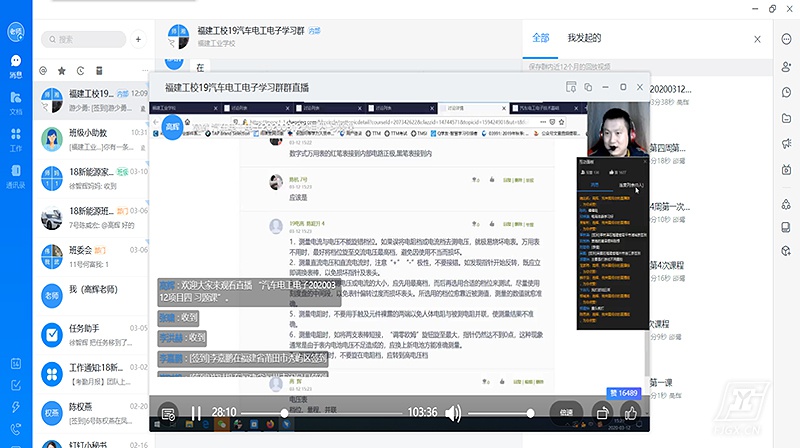Select the 全部 tab
Viewport: 800px width, 448px height.
tap(541, 37)
